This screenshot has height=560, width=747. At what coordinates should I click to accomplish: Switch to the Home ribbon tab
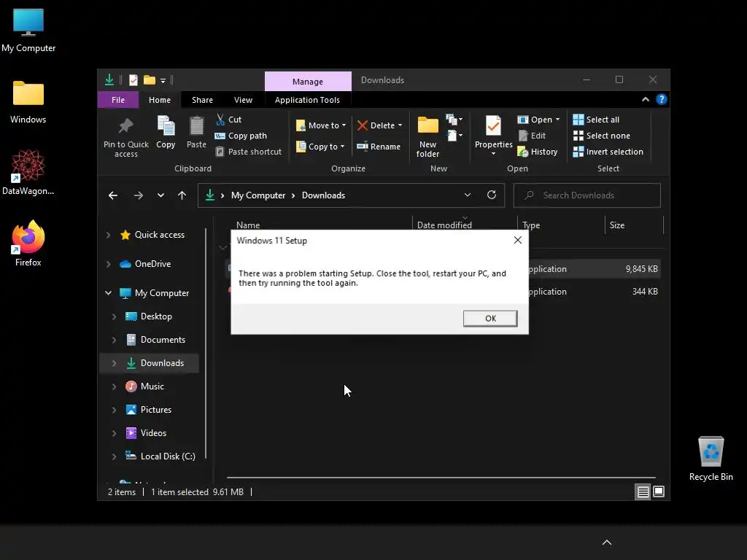[x=160, y=100]
